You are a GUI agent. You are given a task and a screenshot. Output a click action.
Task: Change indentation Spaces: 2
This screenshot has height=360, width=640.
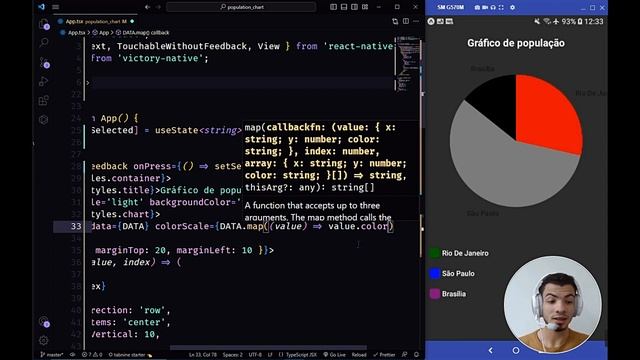233,355
